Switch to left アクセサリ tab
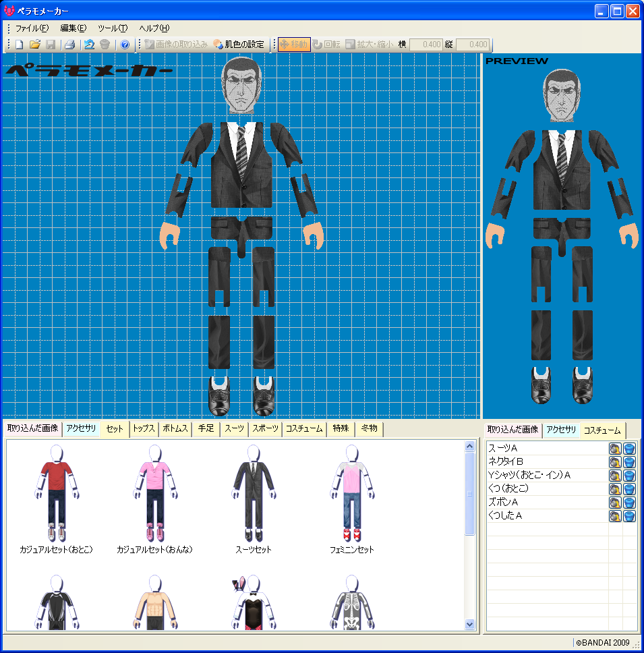This screenshot has width=644, height=653. click(x=81, y=428)
